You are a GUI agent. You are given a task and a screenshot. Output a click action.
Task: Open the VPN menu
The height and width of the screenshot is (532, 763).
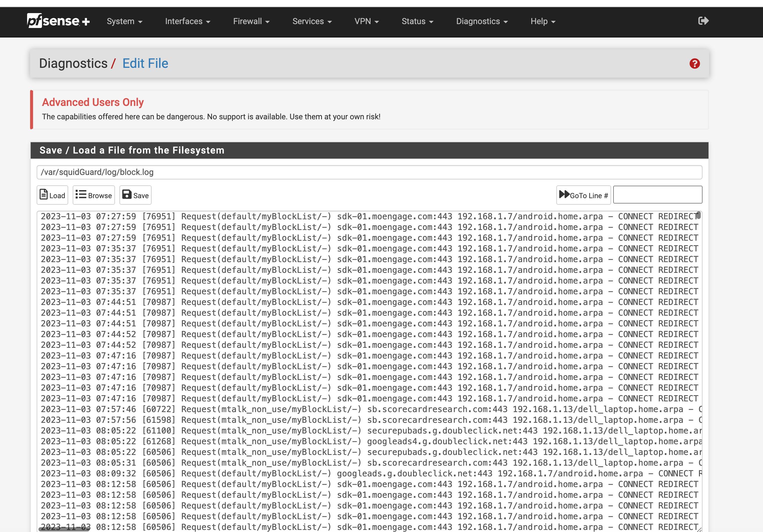pos(367,21)
